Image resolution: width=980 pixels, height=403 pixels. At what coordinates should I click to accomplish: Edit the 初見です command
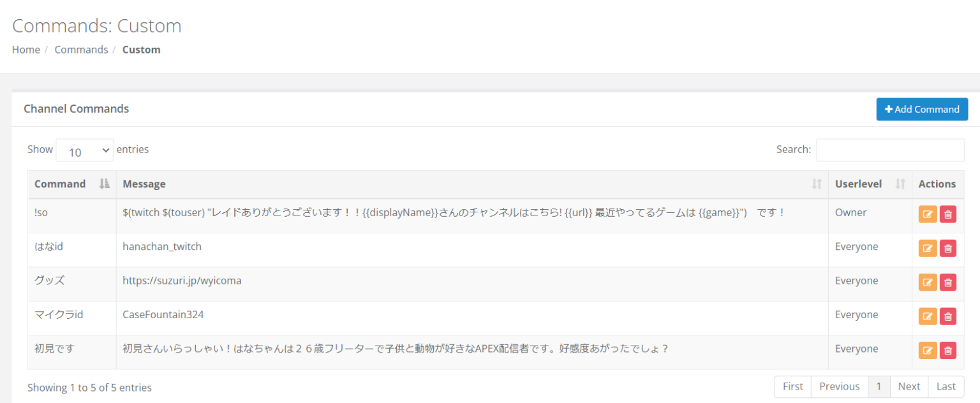927,349
